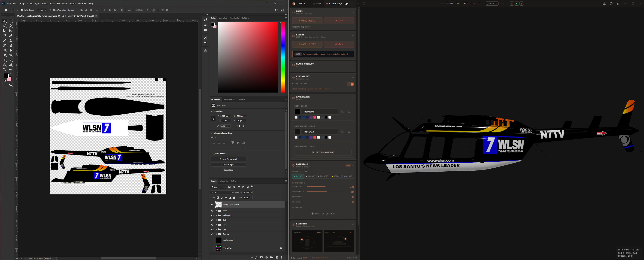Pick the Eyedropper tool

4,36
